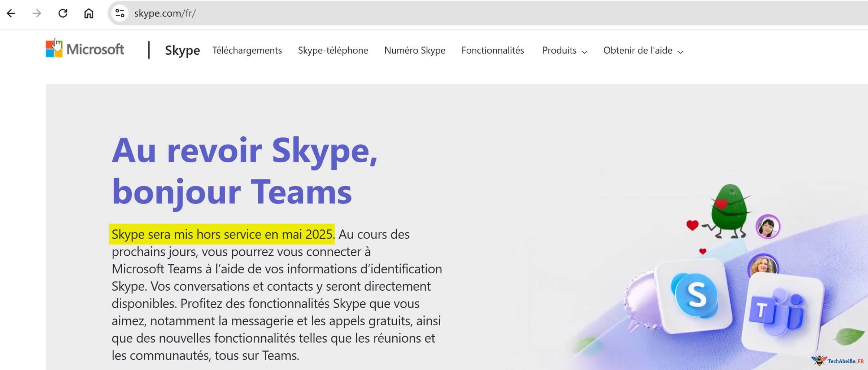Click the browser forward arrow

[x=37, y=13]
